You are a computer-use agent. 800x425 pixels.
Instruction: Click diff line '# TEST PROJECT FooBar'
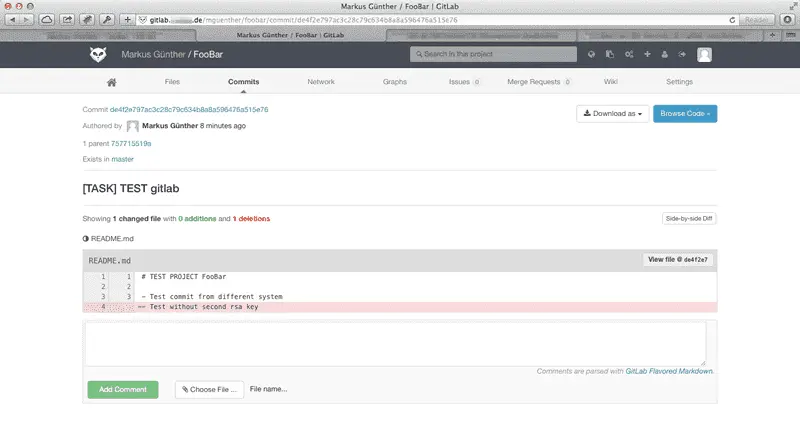pos(400,277)
